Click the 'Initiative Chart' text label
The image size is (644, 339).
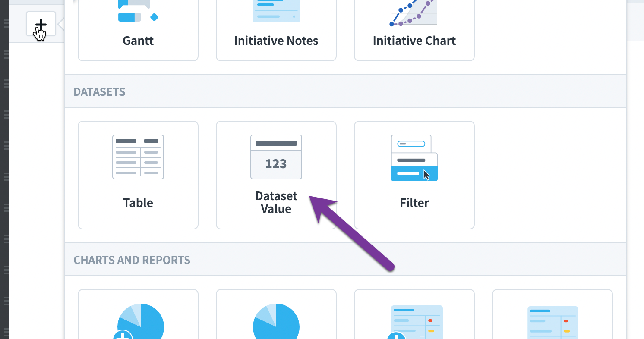[x=414, y=41]
